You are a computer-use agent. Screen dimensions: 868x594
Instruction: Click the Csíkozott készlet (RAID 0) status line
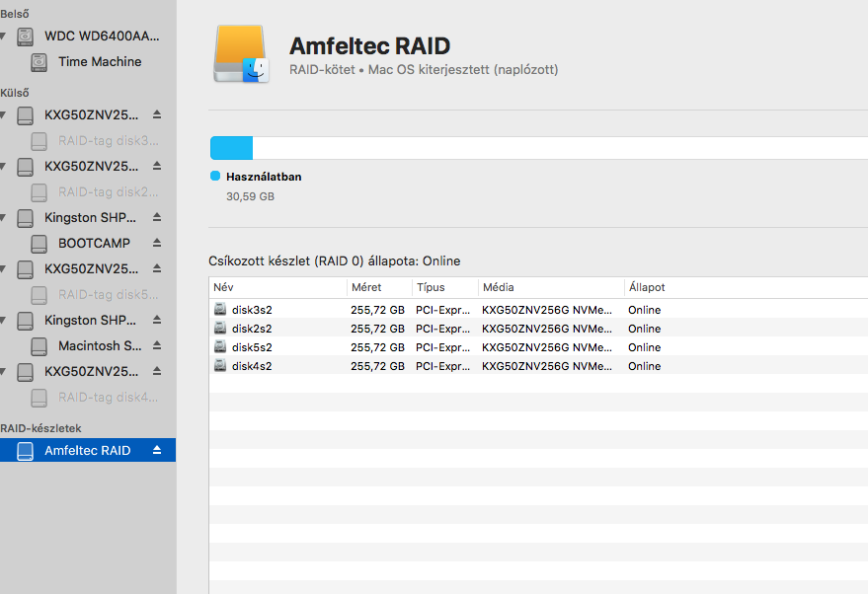[335, 261]
